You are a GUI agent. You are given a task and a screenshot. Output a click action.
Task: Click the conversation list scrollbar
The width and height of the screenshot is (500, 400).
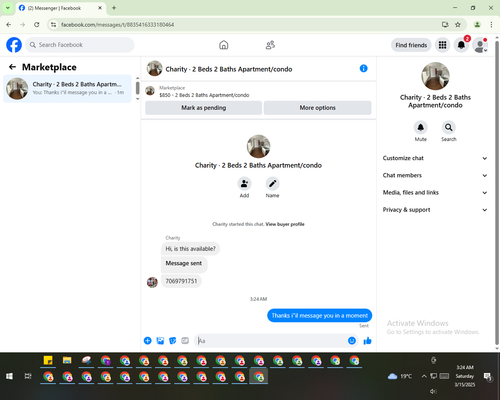(x=137, y=88)
